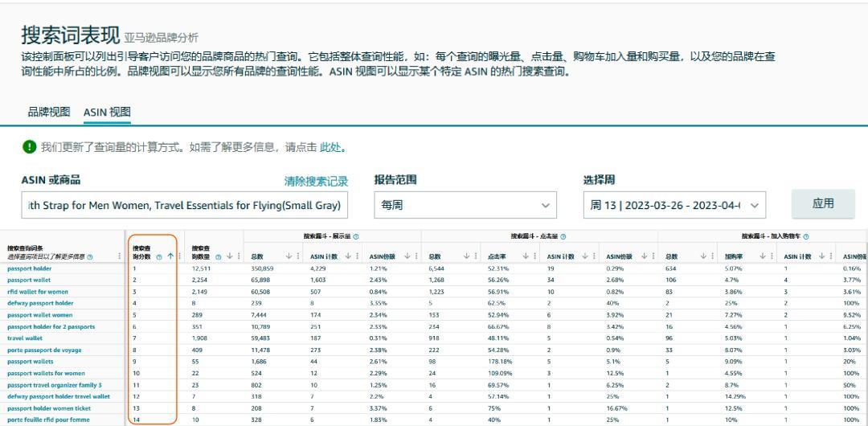Open 'passport travel organizer family 3' query
The height and width of the screenshot is (426, 868).
(55, 385)
